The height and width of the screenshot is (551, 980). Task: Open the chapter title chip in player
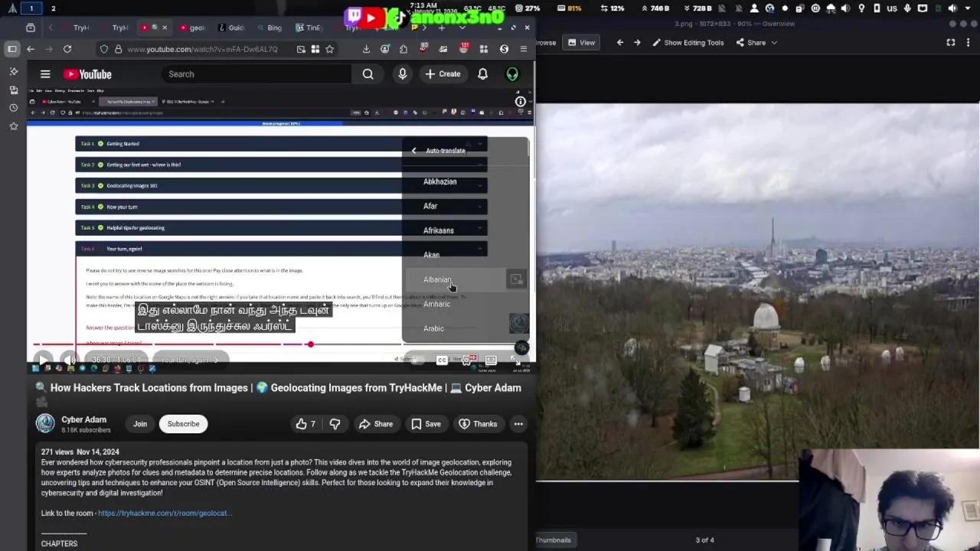(188, 360)
